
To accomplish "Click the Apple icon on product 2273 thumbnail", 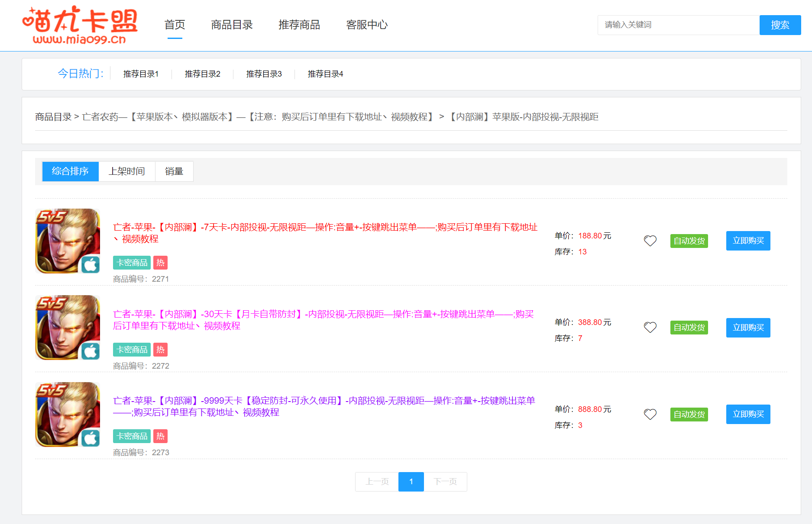I will coord(91,438).
